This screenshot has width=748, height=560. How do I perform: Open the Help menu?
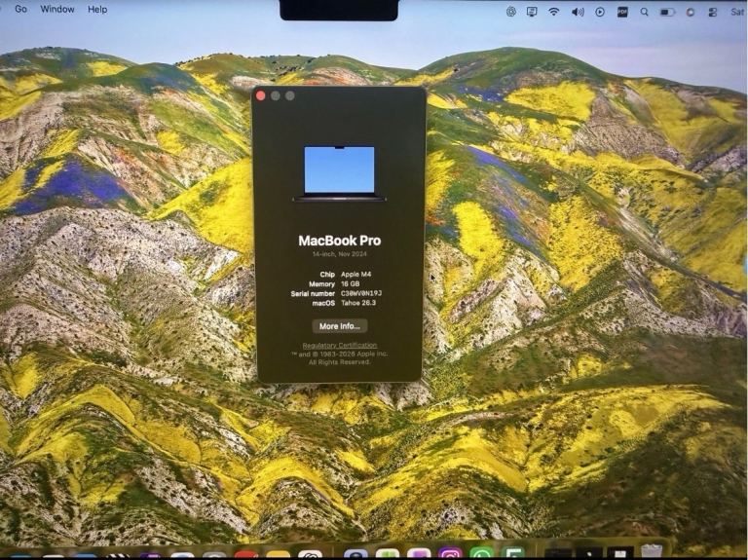97,9
